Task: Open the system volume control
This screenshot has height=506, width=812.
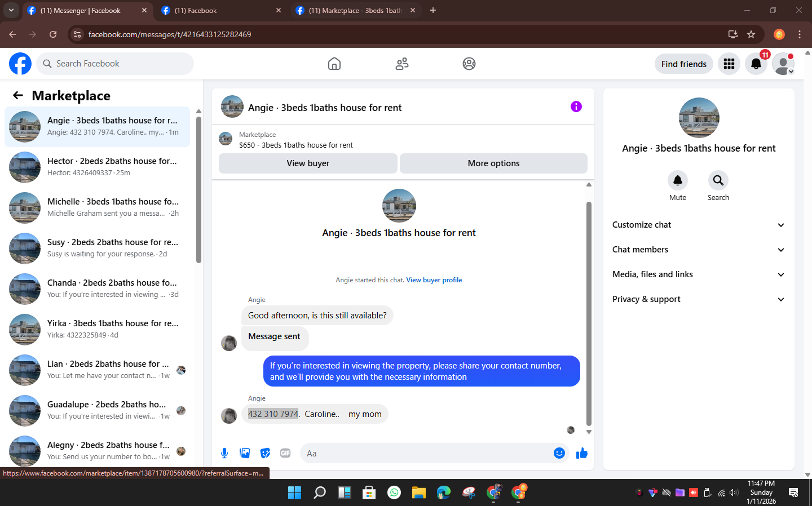Action: [734, 492]
